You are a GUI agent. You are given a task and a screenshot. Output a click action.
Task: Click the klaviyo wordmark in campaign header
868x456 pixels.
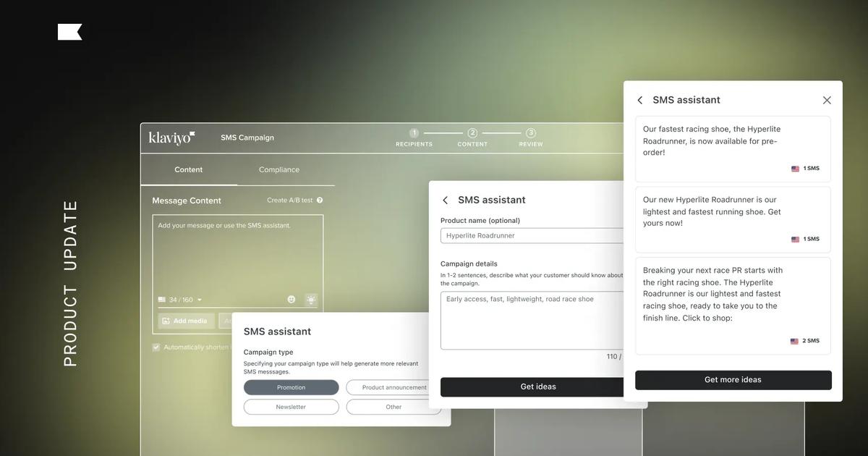tap(171, 138)
